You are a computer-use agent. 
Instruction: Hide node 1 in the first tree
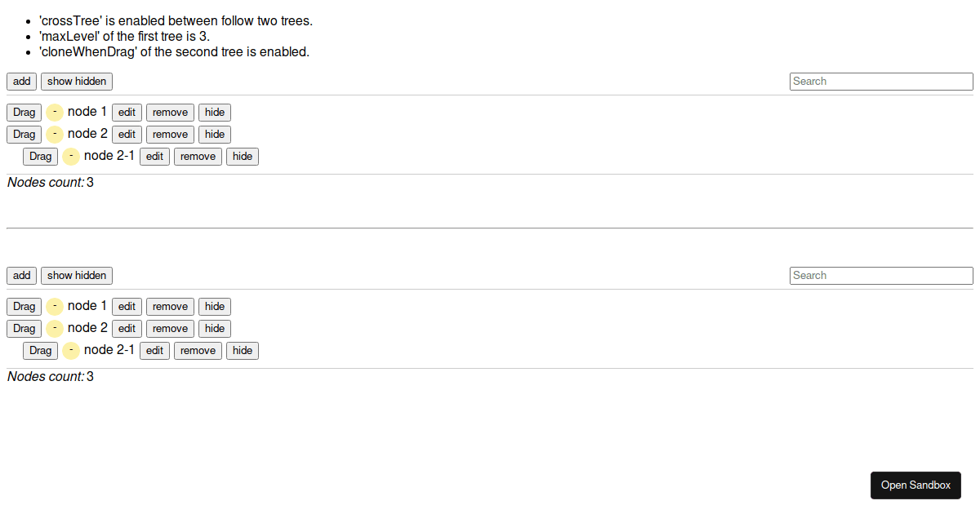click(215, 113)
